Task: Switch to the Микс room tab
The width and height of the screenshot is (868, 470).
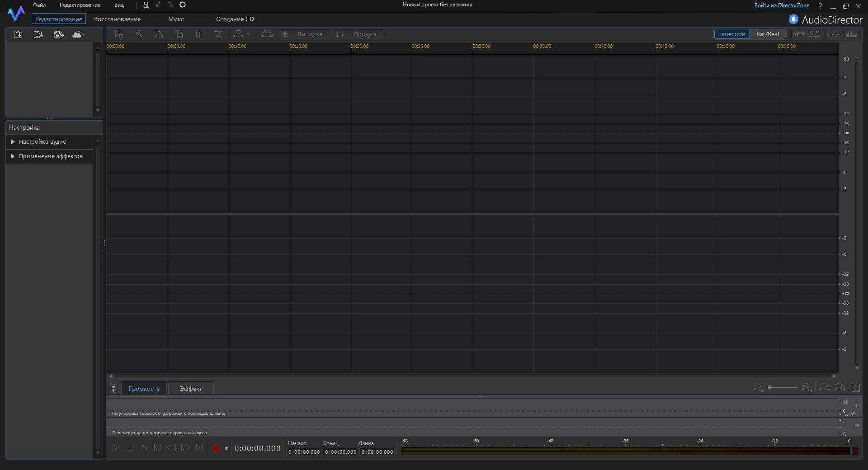Action: coord(176,19)
